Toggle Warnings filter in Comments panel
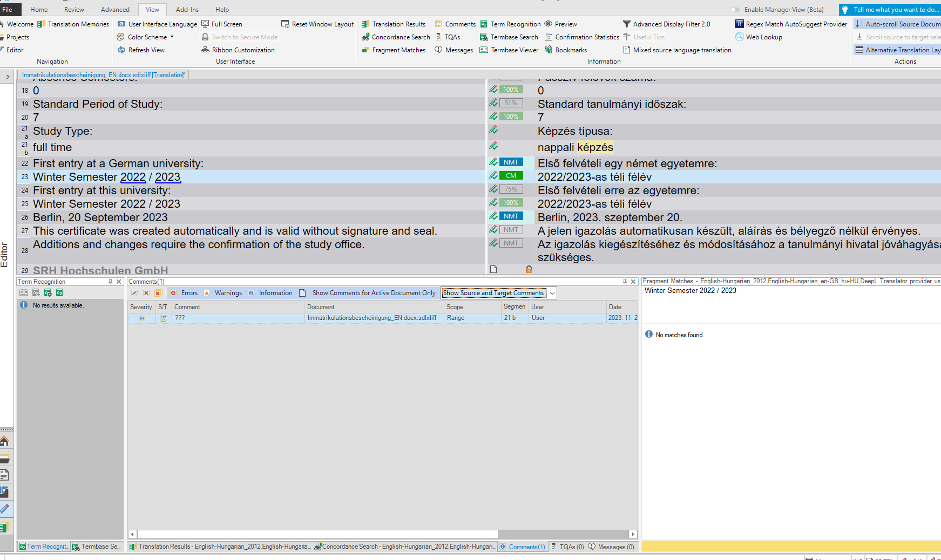Screen dimensions: 941x560 point(223,293)
